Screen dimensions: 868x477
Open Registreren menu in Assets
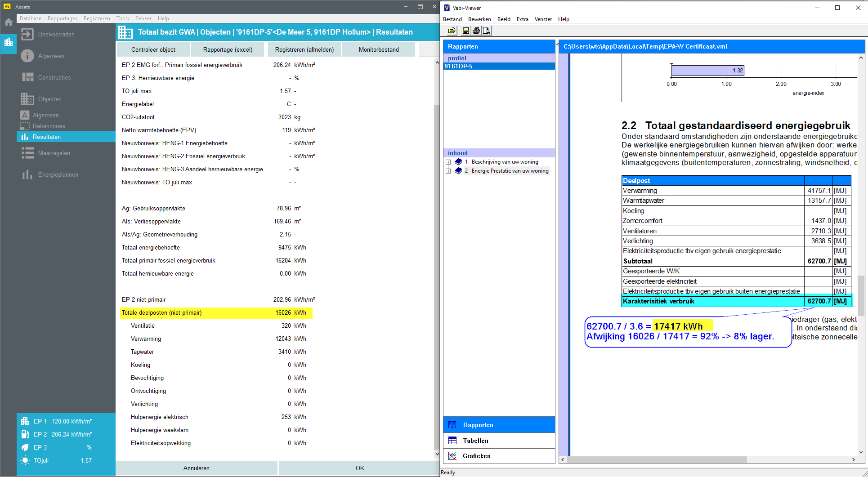[97, 18]
